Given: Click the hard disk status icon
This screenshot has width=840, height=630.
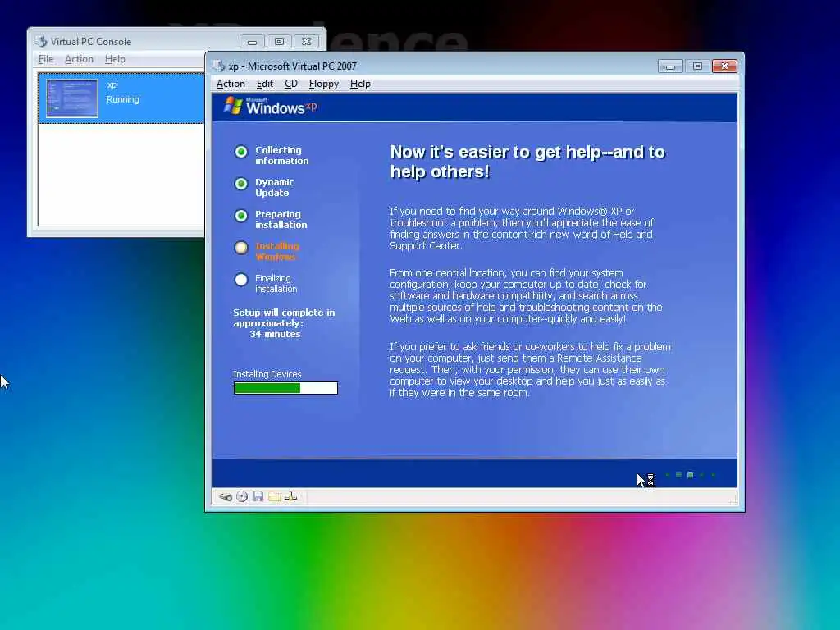Looking at the screenshot, I should pyautogui.click(x=226, y=497).
